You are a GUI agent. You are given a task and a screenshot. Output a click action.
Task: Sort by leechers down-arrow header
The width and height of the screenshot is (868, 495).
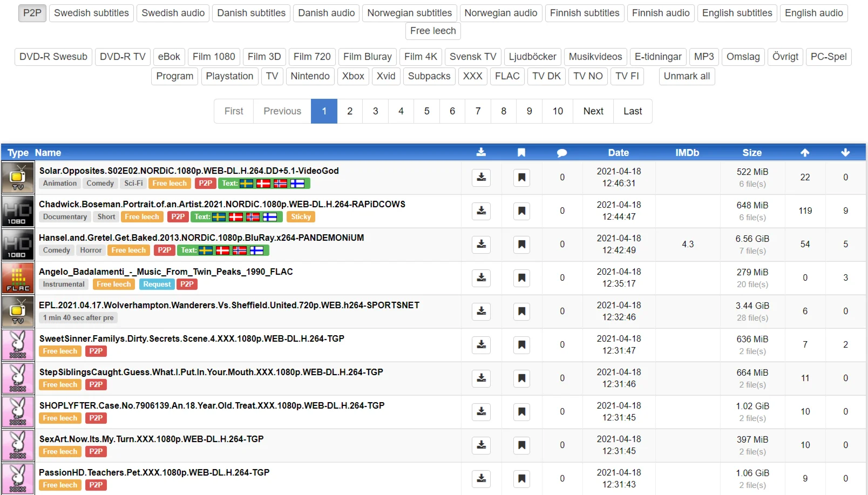[845, 153]
